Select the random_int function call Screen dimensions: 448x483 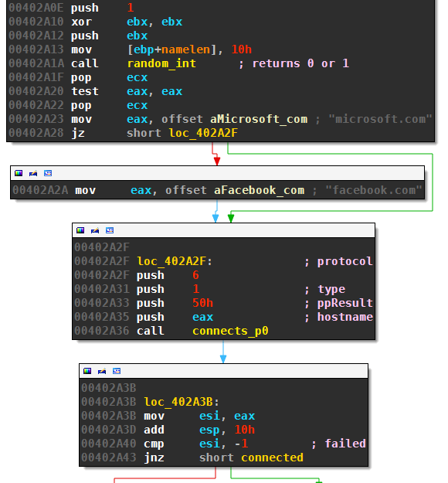point(161,63)
